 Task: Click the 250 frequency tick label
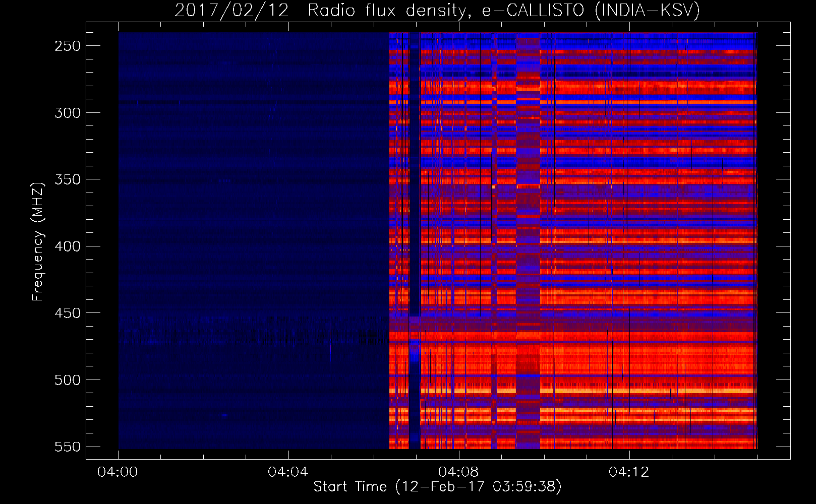(68, 46)
